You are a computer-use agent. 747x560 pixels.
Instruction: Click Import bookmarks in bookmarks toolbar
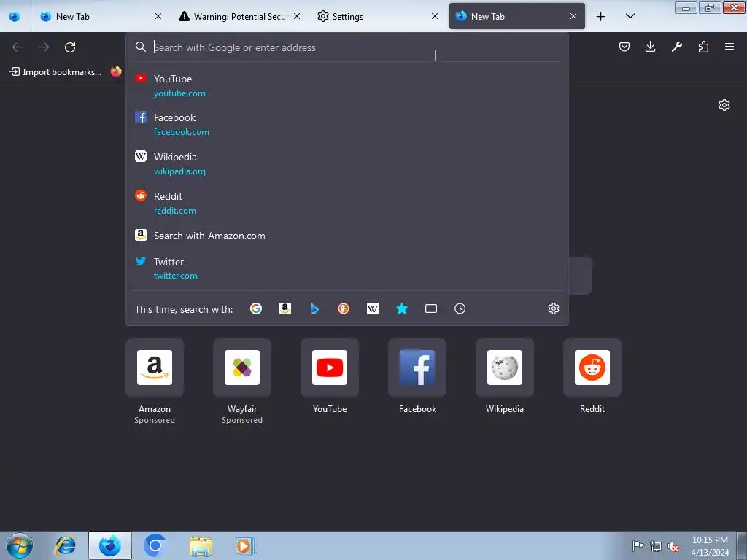(x=55, y=72)
